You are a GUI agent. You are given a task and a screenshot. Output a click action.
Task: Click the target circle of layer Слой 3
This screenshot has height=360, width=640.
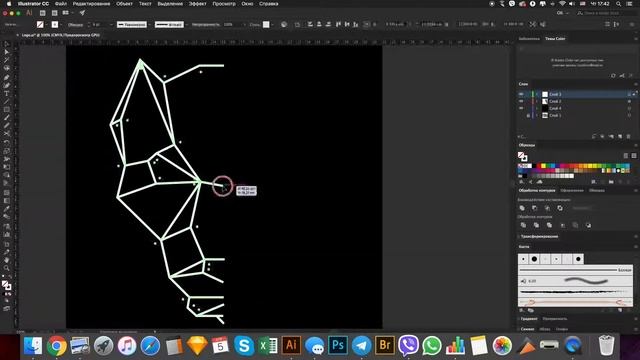(629, 94)
